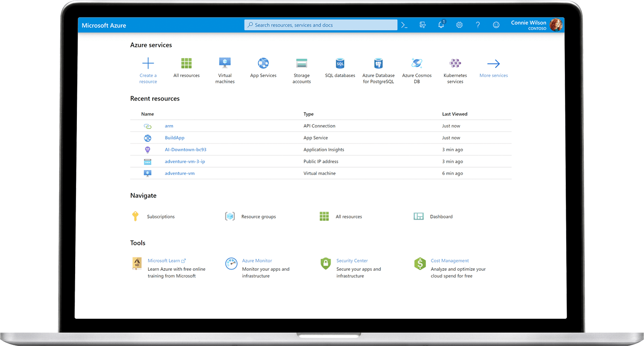Click the AI-Downtown-bc93 insights lightbulb icon
644x346 pixels.
click(148, 150)
